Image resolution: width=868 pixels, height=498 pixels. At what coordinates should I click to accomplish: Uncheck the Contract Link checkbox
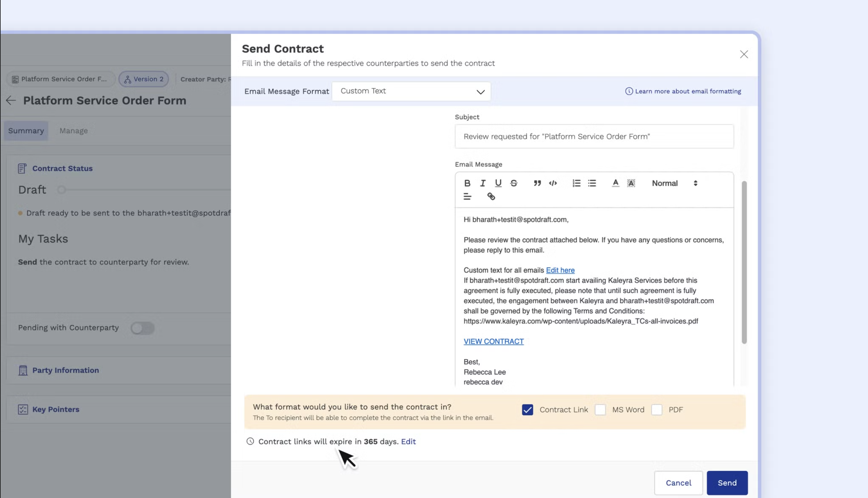click(x=527, y=410)
